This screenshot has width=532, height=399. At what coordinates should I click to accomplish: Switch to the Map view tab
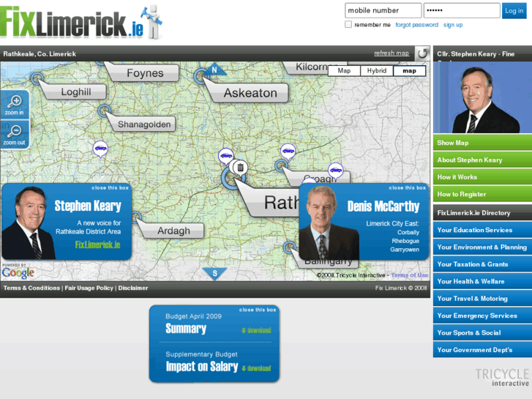344,70
